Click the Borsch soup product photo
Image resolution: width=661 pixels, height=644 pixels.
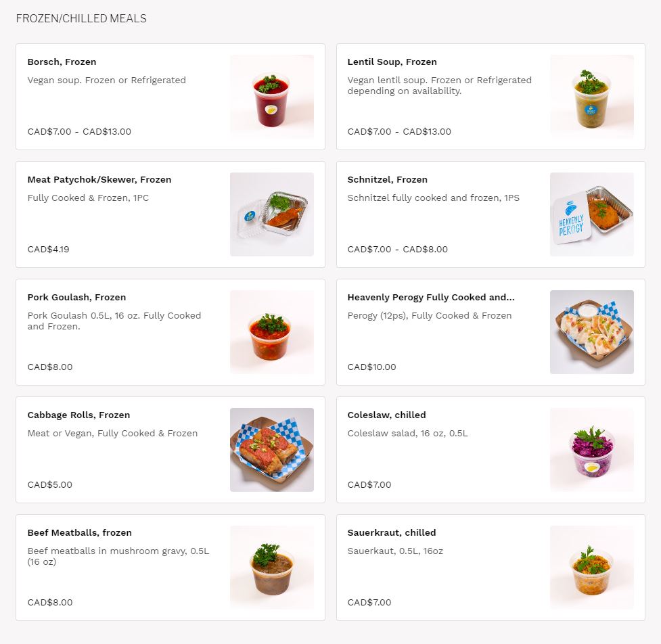(271, 97)
